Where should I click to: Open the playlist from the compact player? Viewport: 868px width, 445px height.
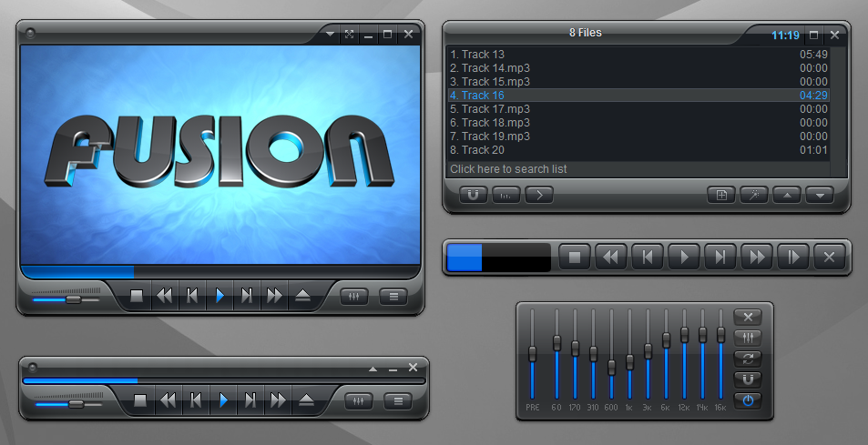click(x=398, y=401)
